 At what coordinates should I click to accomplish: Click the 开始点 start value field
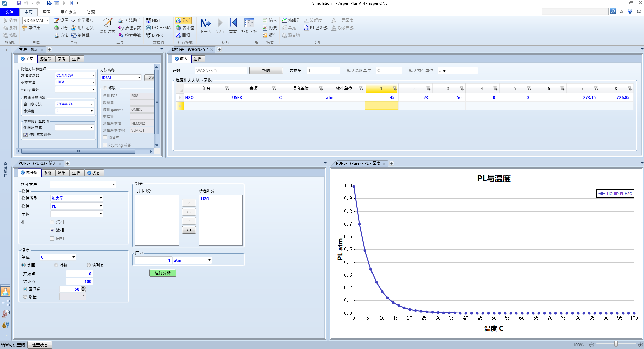tap(79, 274)
